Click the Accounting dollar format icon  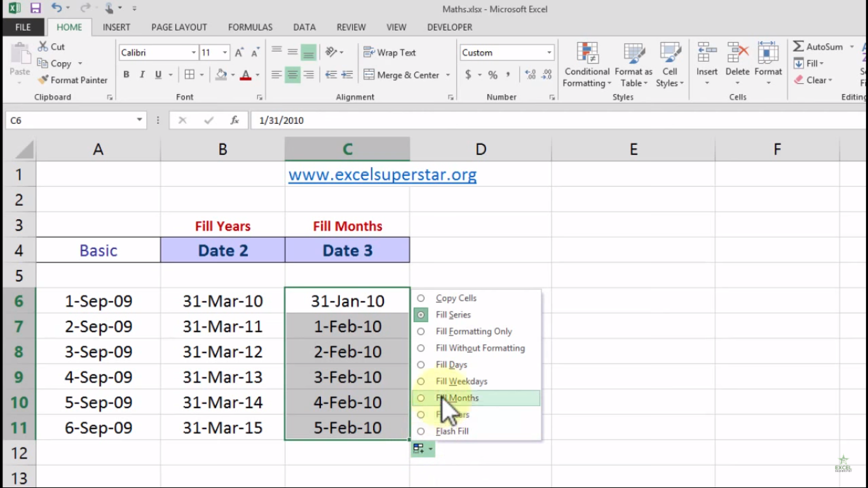[468, 75]
